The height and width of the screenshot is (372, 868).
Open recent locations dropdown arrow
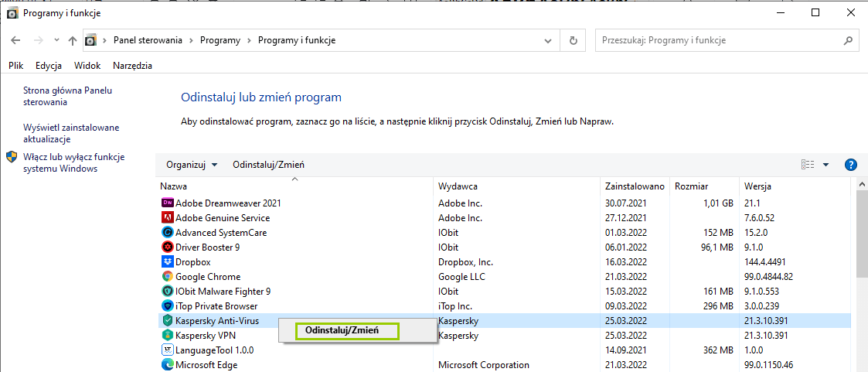point(56,40)
